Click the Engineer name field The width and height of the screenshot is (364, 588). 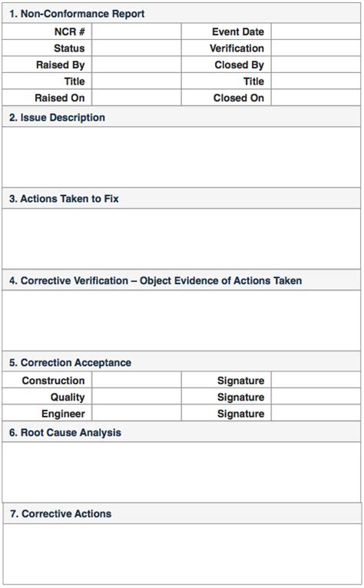137,414
